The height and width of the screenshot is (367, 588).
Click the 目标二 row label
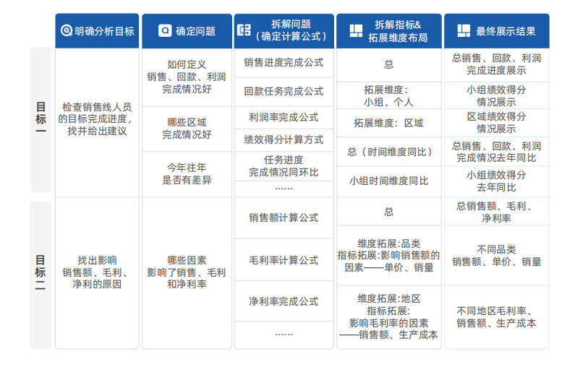pos(41,275)
